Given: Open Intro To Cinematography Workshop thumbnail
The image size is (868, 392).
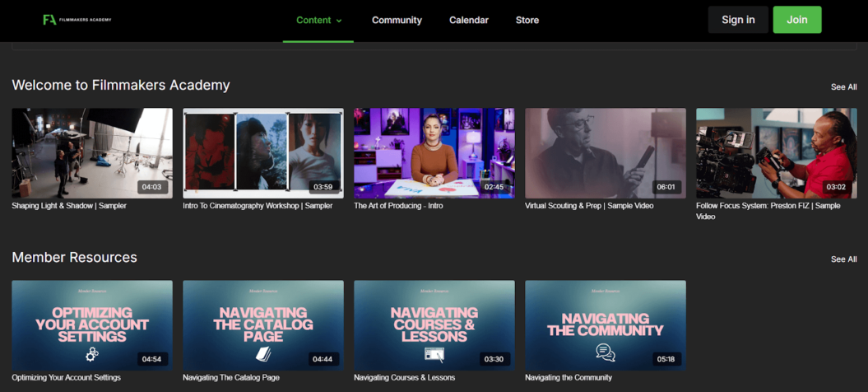Looking at the screenshot, I should (x=263, y=153).
